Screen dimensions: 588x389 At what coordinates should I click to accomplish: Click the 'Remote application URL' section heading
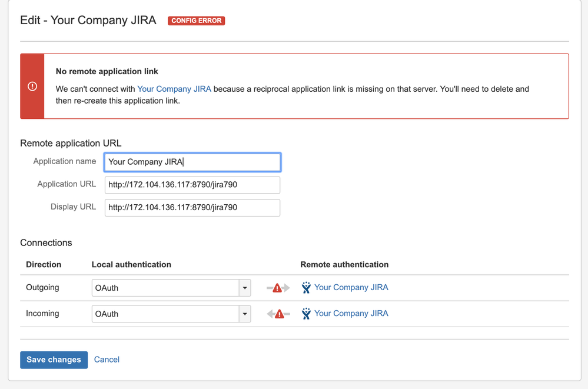71,143
